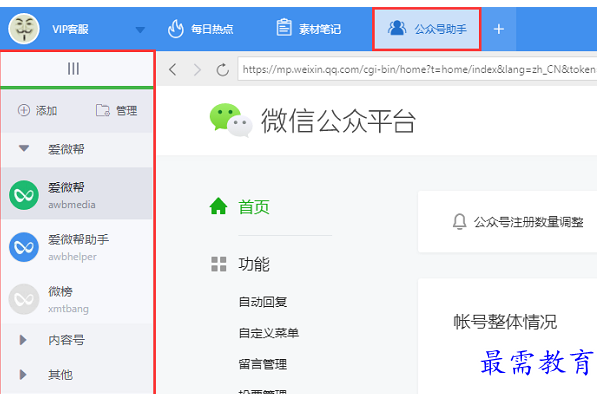Open 自定义菜单 in the function menu
This screenshot has height=394, width=602.
point(269,333)
